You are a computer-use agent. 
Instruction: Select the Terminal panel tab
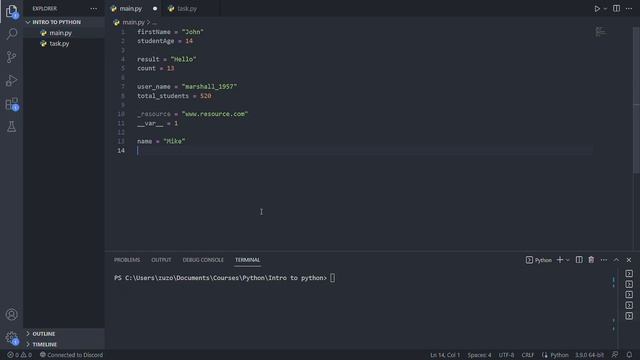tap(247, 260)
